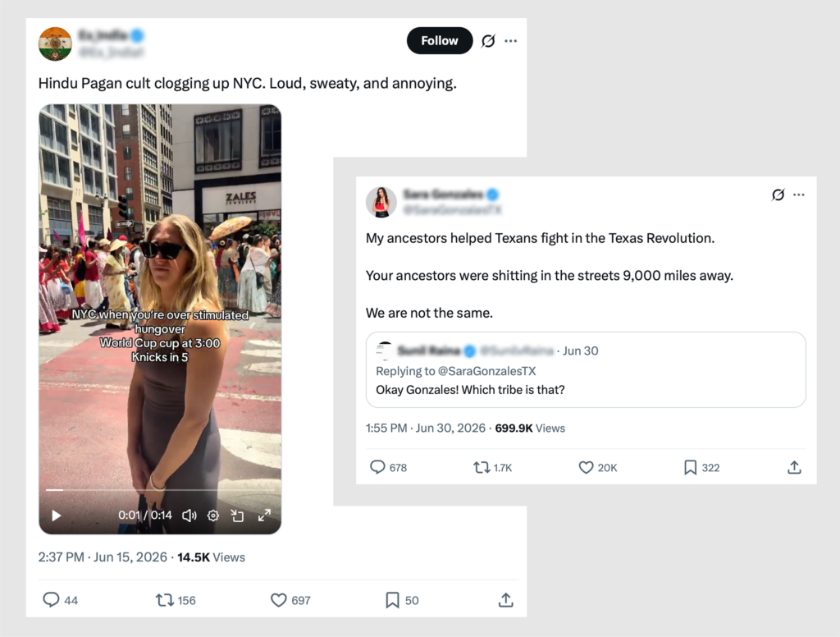Click the Follow button

pyautogui.click(x=440, y=41)
